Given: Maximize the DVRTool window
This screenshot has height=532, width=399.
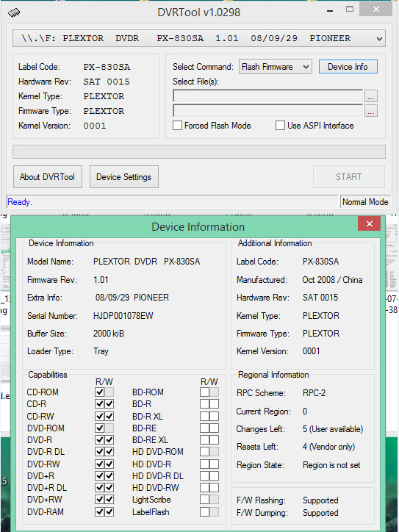Looking at the screenshot, I should [x=350, y=10].
